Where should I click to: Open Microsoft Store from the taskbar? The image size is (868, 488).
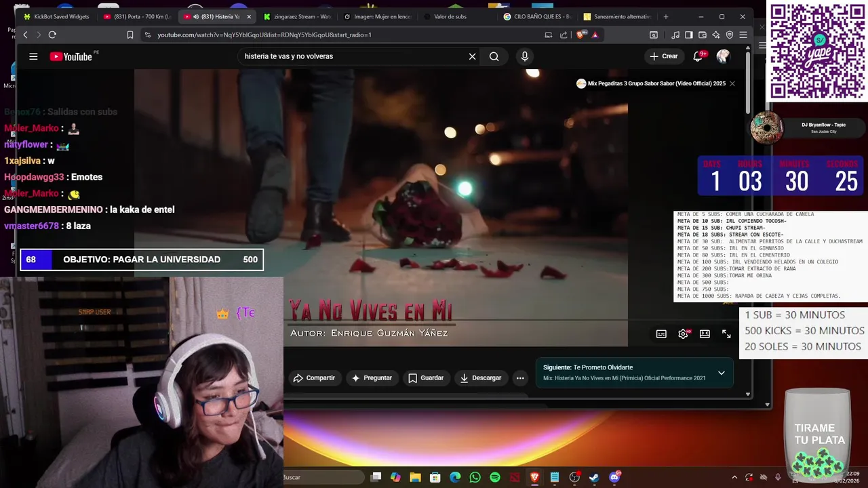(435, 477)
